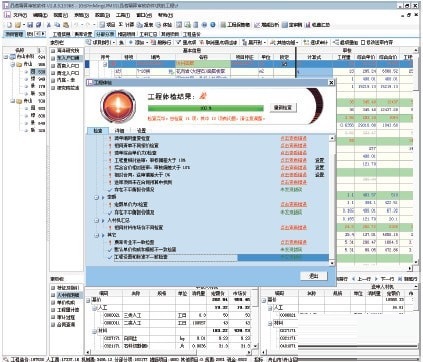Click the 退出 button in dialog
This screenshot has height=362, width=423.
pyautogui.click(x=313, y=276)
